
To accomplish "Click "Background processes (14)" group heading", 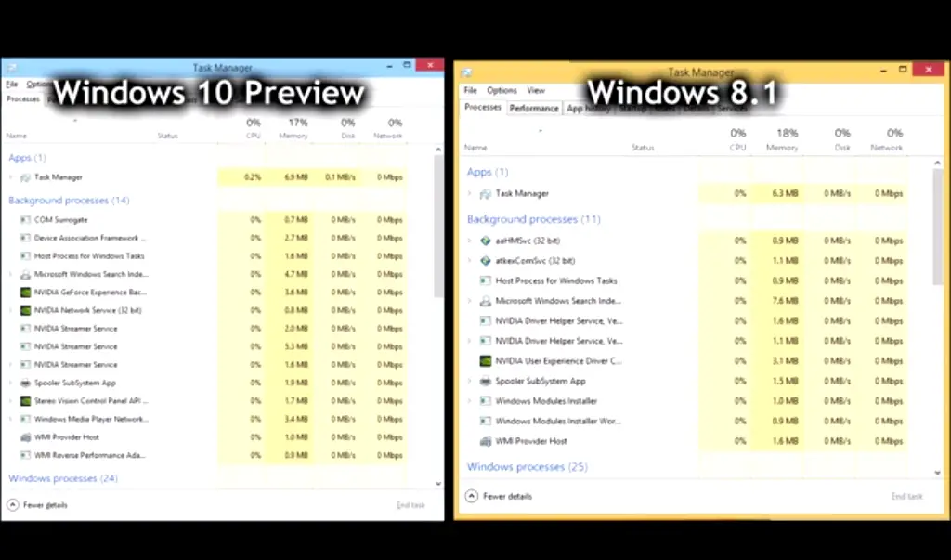I will 69,201.
